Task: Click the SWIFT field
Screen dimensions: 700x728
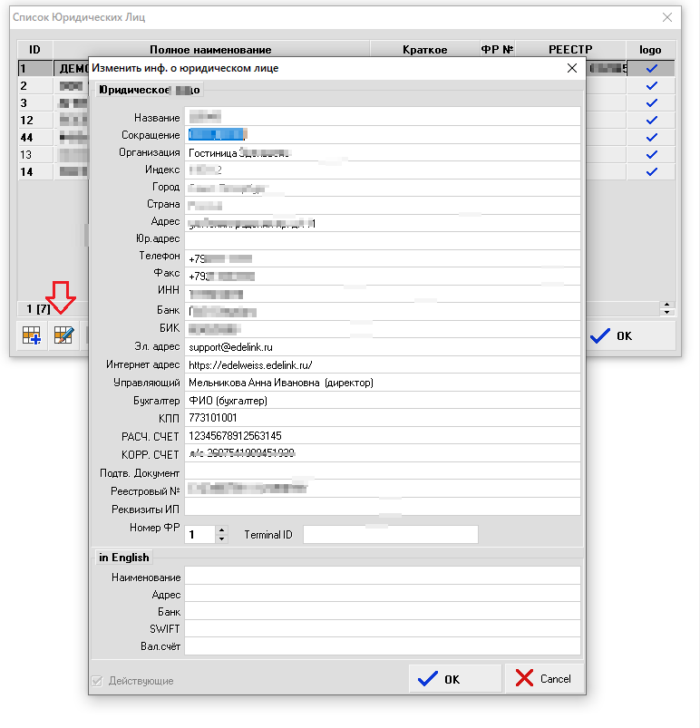Action: [x=383, y=628]
